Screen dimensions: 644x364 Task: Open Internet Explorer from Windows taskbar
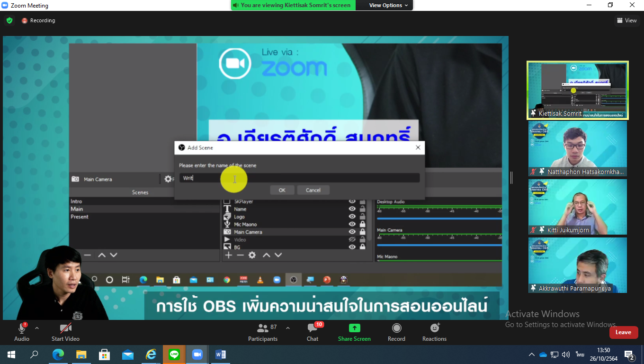pyautogui.click(x=151, y=355)
